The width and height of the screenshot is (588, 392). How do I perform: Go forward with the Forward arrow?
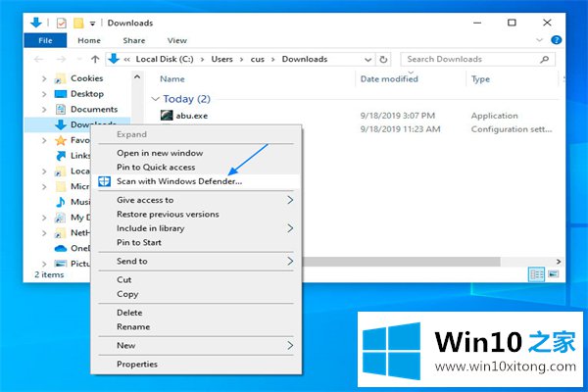coord(61,59)
